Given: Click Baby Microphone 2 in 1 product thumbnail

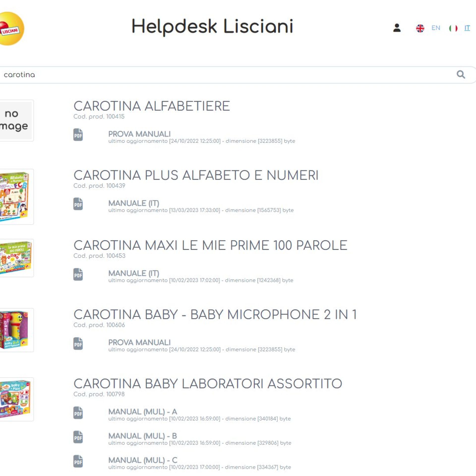Looking at the screenshot, I should point(15,330).
